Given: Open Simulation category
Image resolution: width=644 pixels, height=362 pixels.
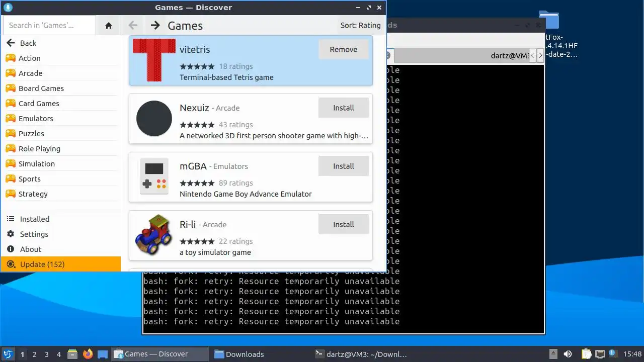Looking at the screenshot, I should [61, 163].
